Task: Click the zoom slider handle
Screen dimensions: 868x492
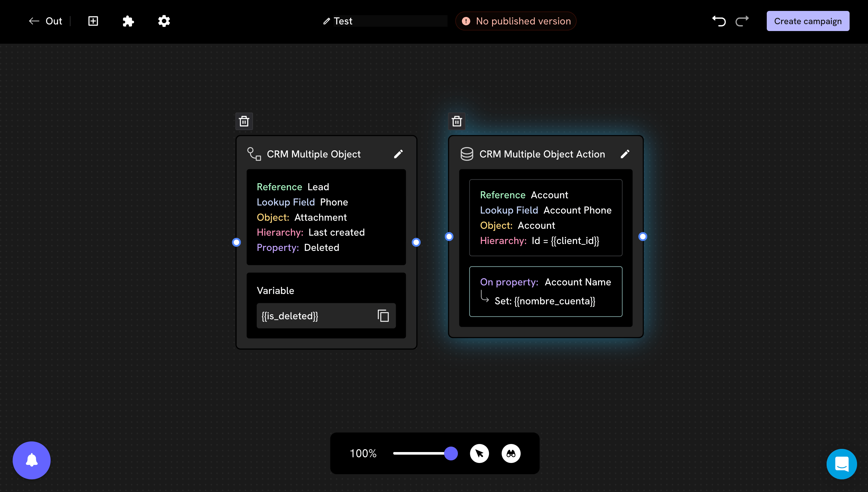Action: 451,453
